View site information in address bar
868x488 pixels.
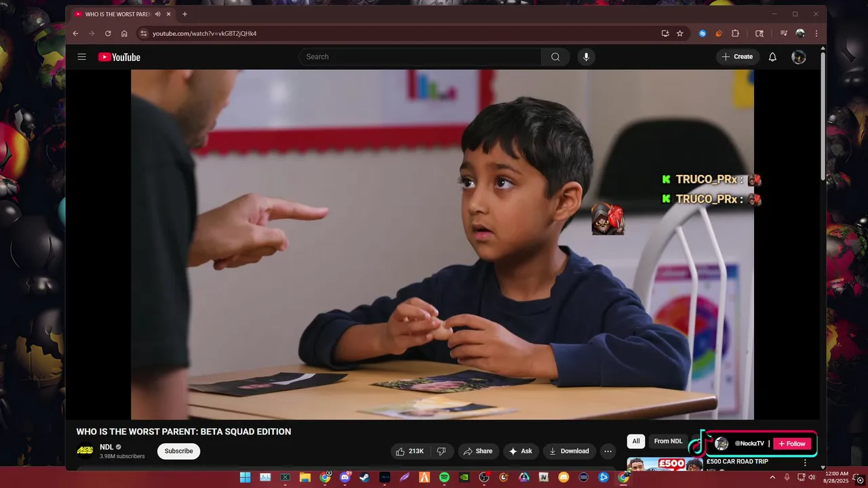click(143, 33)
